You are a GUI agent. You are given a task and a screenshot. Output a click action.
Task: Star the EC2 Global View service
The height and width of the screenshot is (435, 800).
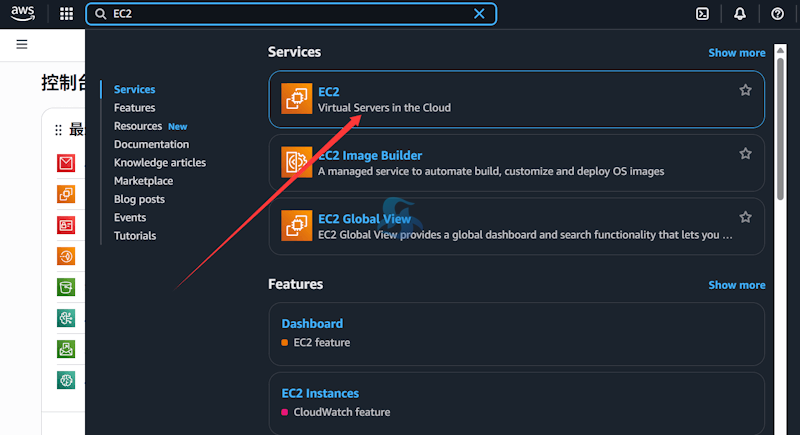745,217
